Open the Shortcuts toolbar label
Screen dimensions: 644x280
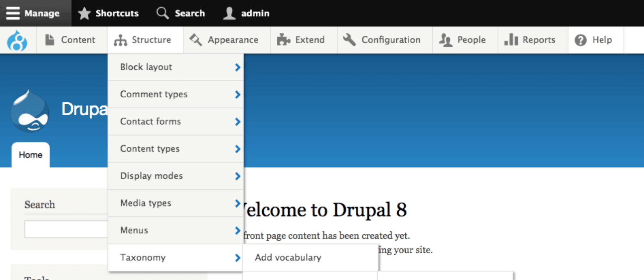coord(117,13)
